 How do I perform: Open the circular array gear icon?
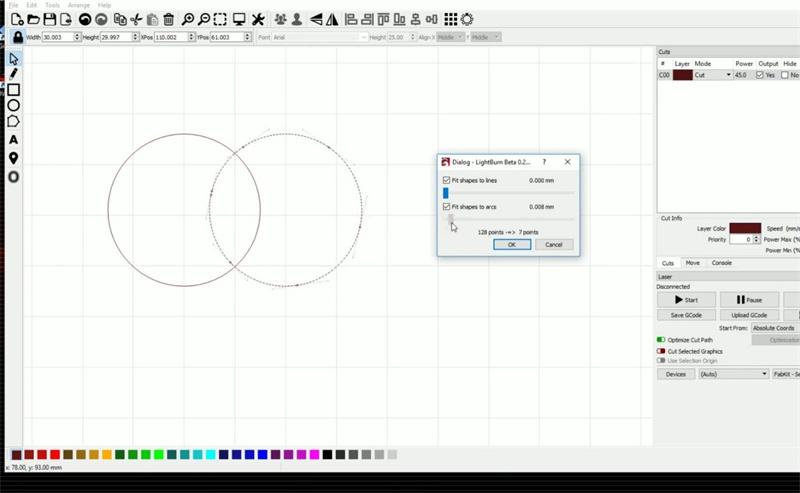(x=467, y=19)
